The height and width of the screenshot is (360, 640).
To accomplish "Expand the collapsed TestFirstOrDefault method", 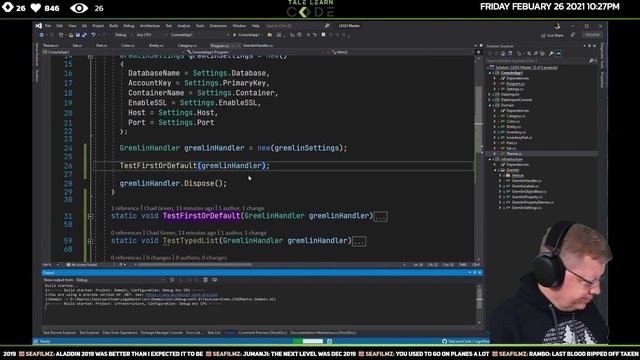I will (90, 216).
